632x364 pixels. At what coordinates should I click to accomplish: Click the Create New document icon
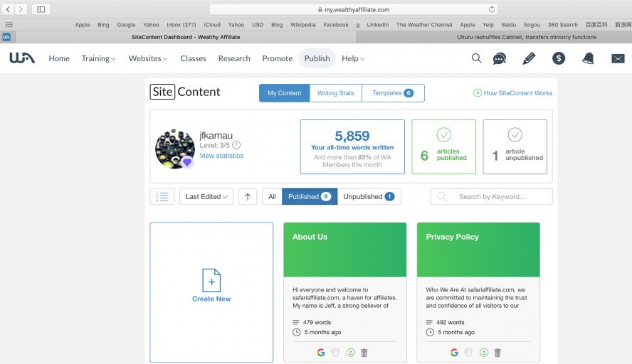[211, 280]
